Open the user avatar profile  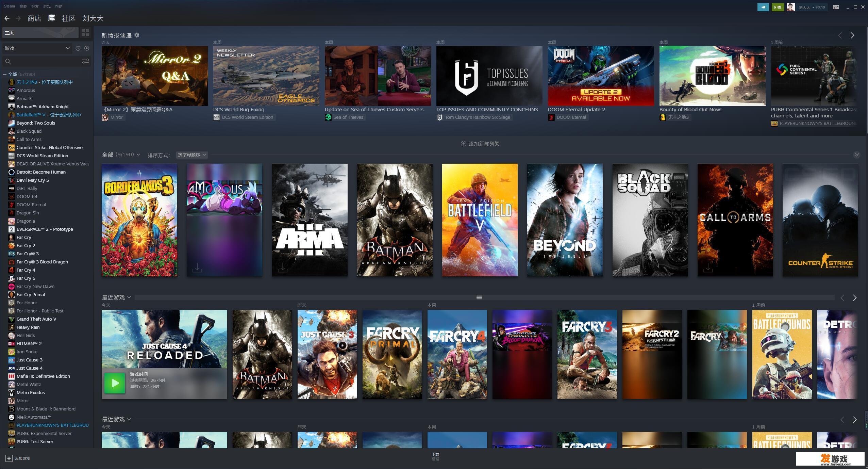coord(790,7)
